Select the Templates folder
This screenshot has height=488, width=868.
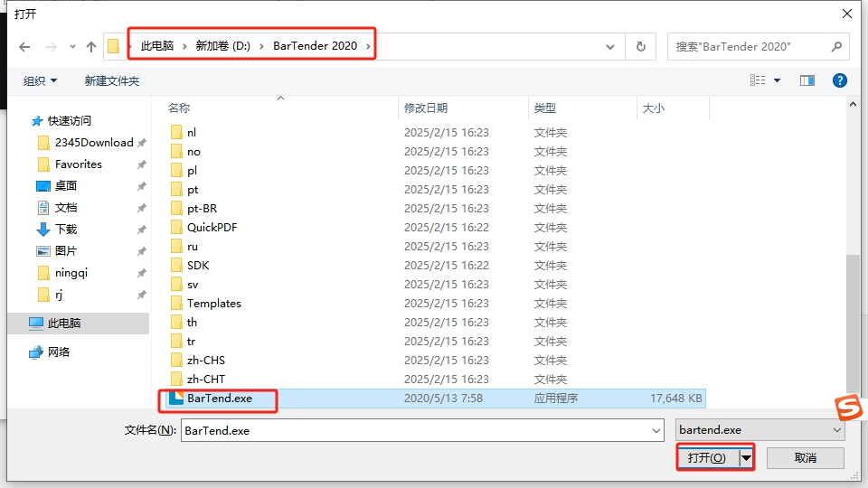click(x=213, y=304)
